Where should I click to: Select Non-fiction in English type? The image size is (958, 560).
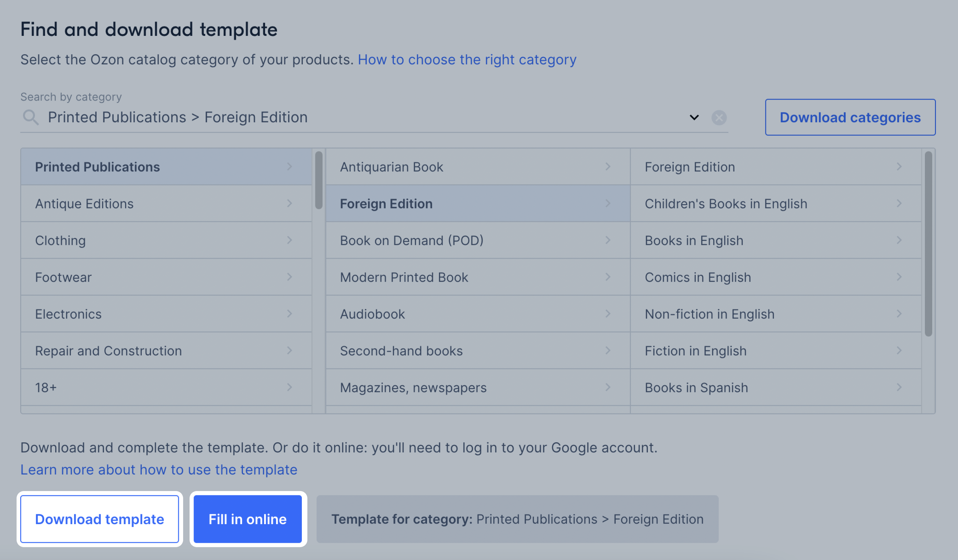(776, 314)
